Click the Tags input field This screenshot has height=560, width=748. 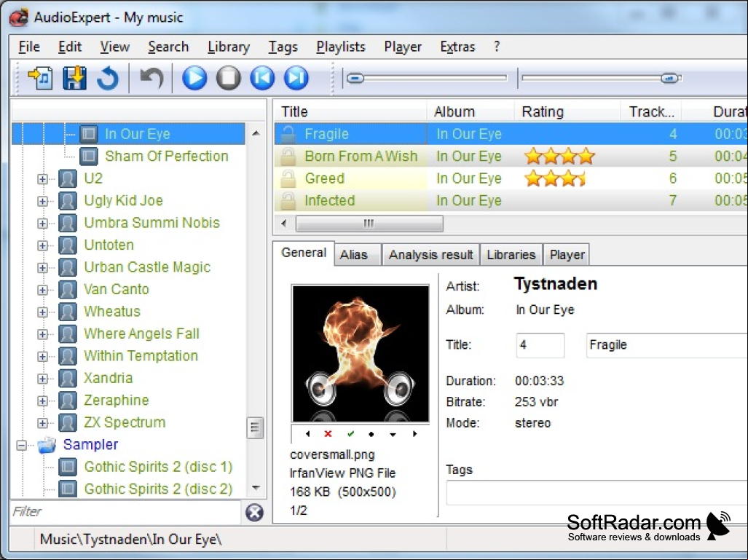point(597,492)
